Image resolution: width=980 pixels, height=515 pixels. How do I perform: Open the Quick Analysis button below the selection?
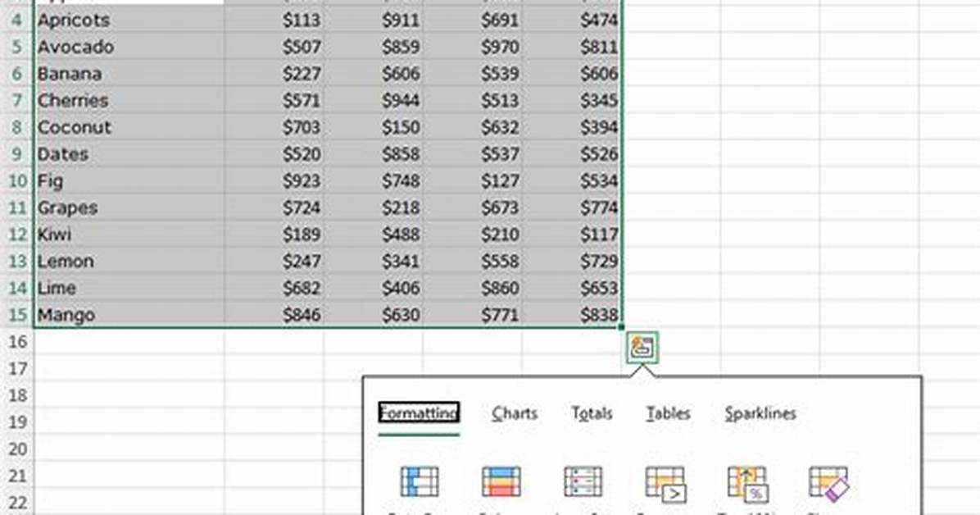pyautogui.click(x=642, y=347)
